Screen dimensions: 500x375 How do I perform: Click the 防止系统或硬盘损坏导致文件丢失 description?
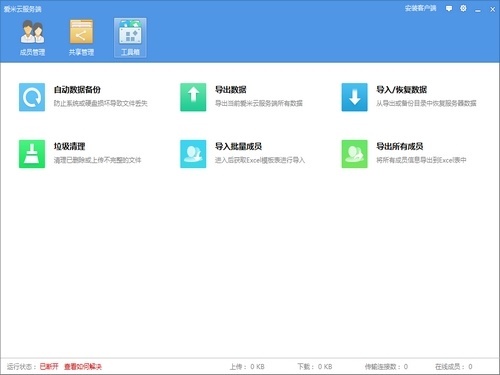[x=101, y=103]
